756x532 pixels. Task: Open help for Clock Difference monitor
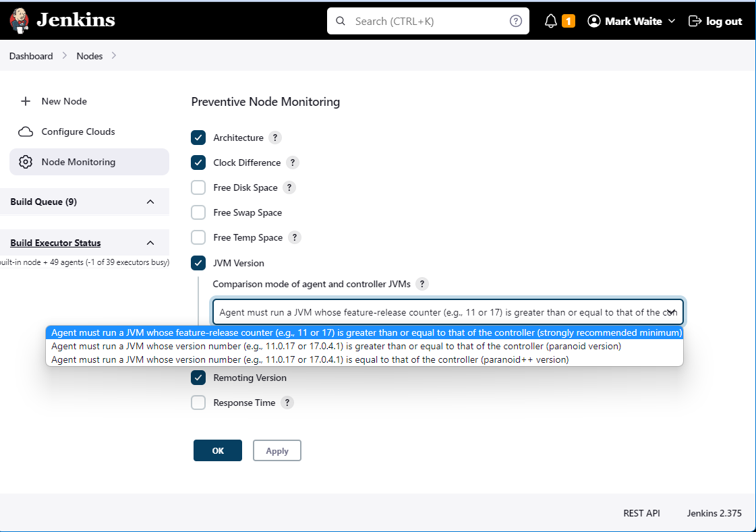[x=292, y=163]
